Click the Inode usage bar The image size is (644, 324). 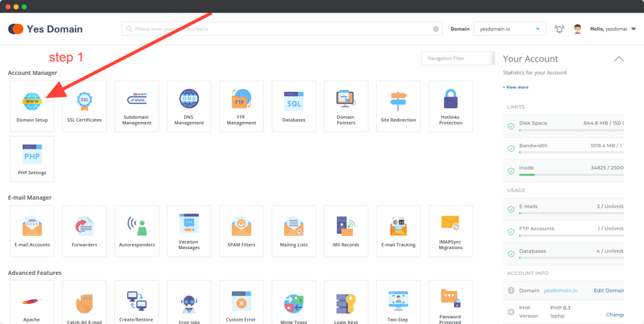[571, 175]
